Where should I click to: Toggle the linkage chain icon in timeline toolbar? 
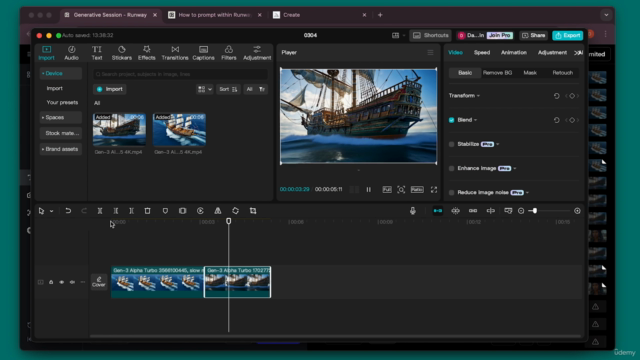coord(473,211)
